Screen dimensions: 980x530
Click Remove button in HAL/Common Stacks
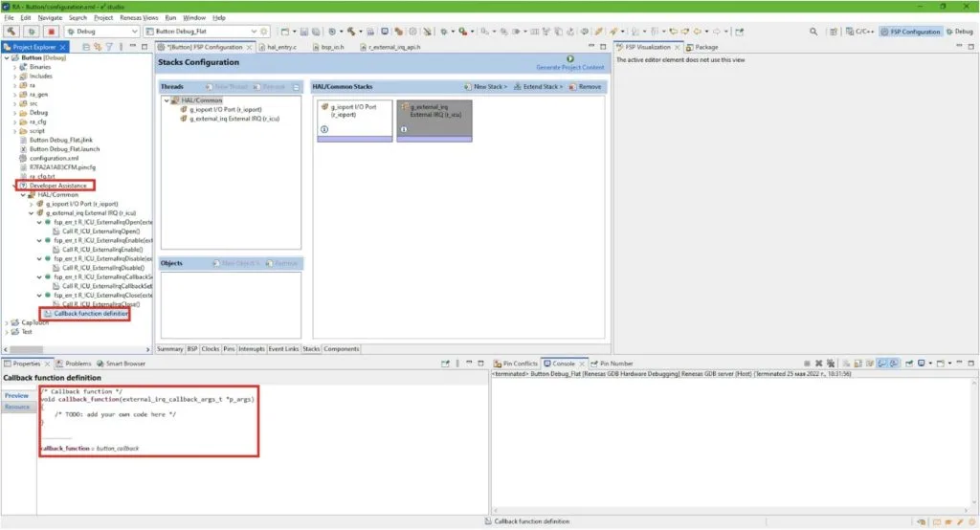pyautogui.click(x=585, y=87)
